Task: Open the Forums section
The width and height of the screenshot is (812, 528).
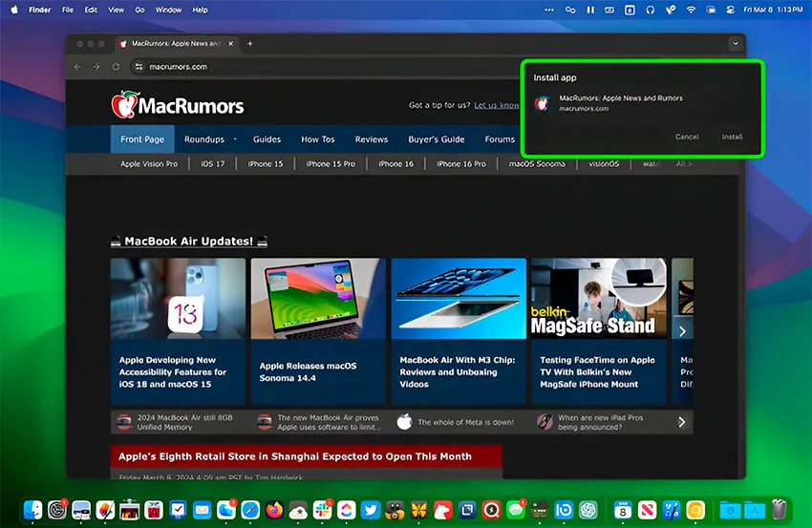Action: click(x=500, y=139)
